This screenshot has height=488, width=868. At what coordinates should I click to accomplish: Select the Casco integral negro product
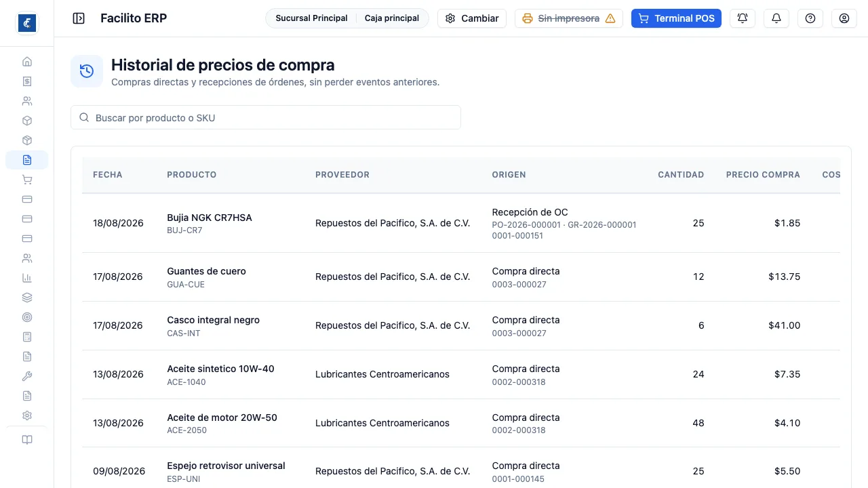click(214, 320)
